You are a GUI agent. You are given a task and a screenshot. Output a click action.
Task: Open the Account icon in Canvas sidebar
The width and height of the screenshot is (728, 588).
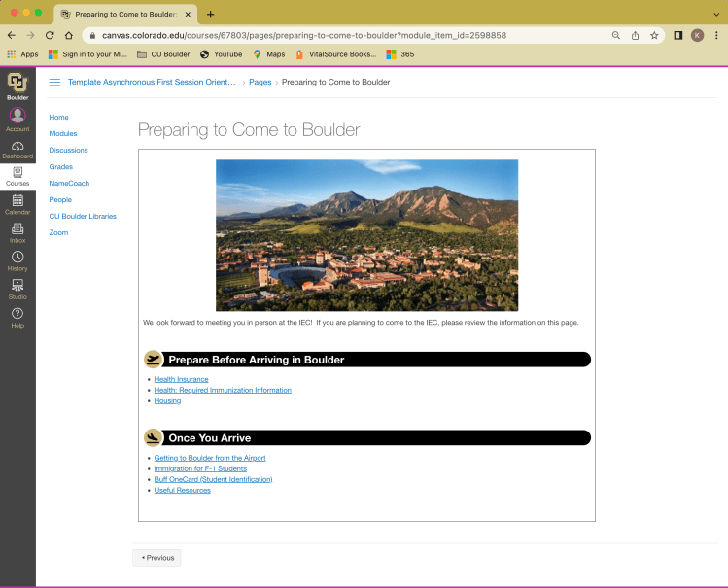tap(17, 119)
